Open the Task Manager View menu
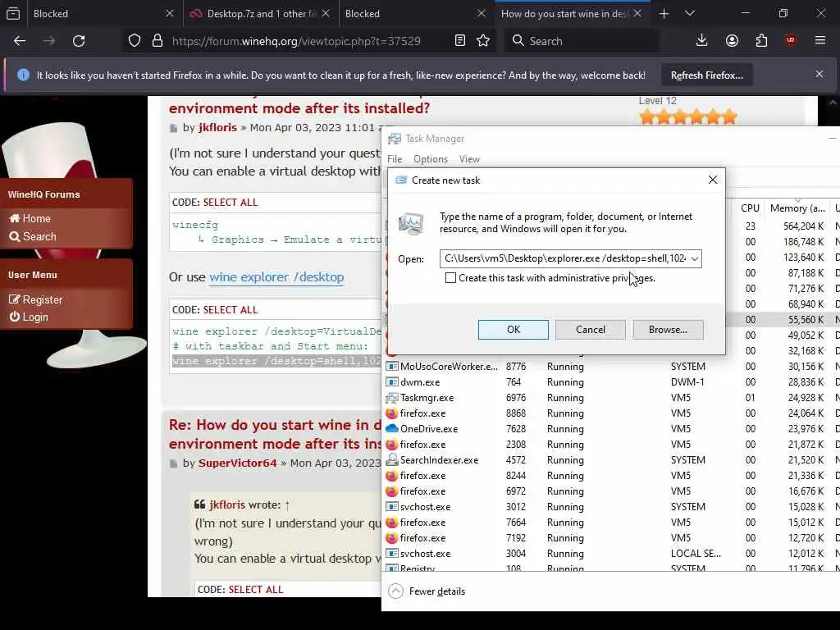 coord(469,159)
